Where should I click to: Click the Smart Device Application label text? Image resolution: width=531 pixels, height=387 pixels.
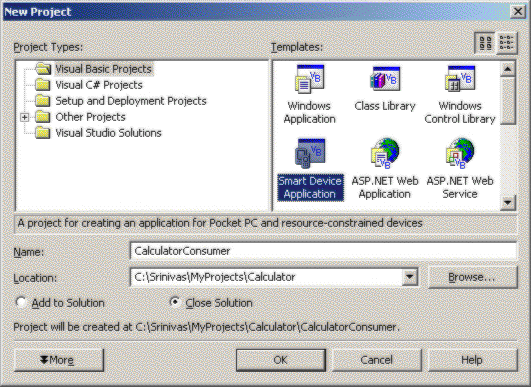click(310, 188)
